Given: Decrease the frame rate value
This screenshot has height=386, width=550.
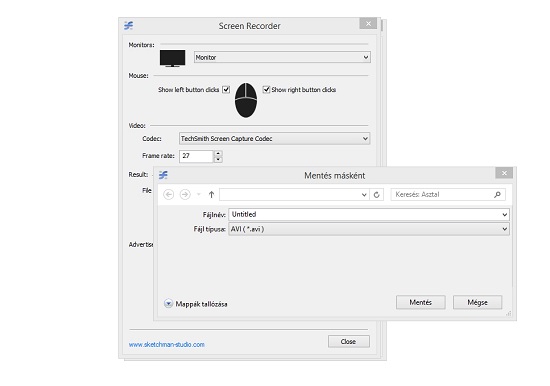Looking at the screenshot, I should tap(218, 159).
